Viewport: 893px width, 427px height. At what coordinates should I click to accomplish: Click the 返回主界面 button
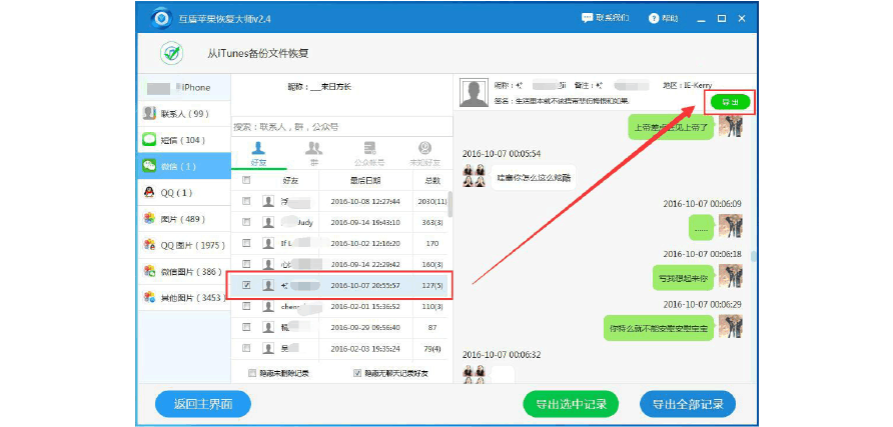coord(203,405)
